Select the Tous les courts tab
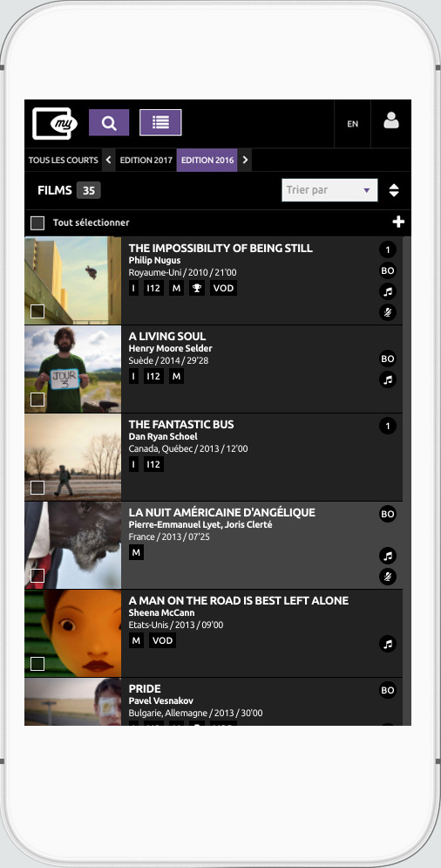 63,160
